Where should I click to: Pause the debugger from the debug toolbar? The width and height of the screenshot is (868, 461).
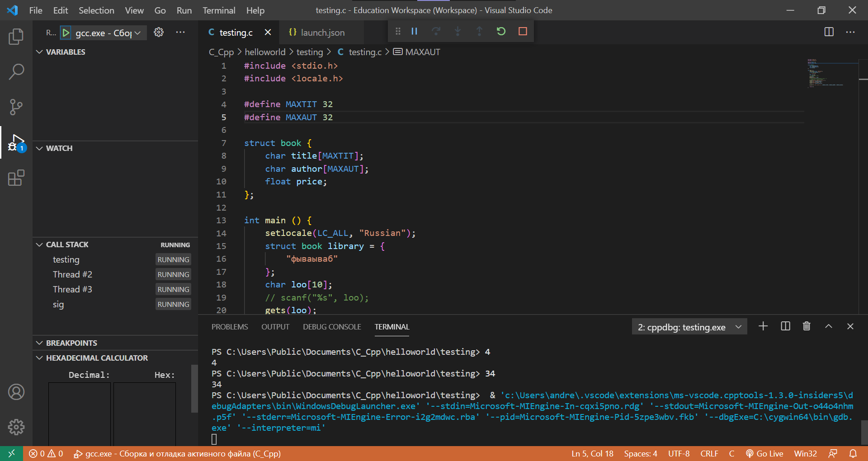pos(415,31)
